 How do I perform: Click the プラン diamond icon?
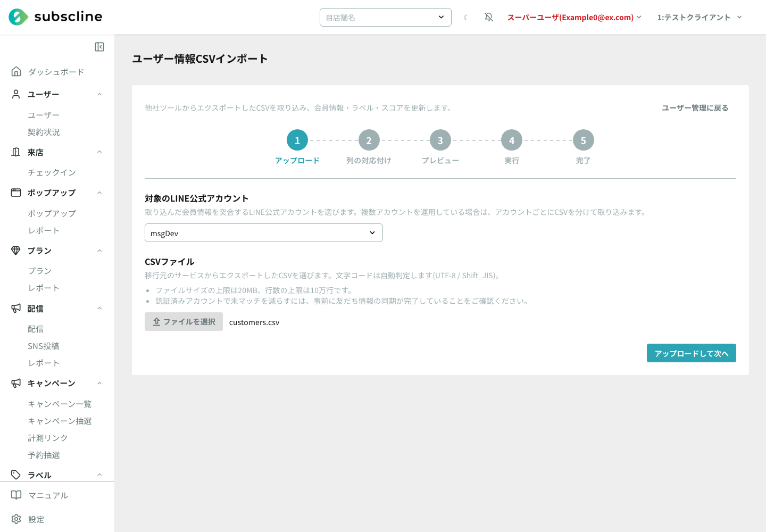[16, 251]
